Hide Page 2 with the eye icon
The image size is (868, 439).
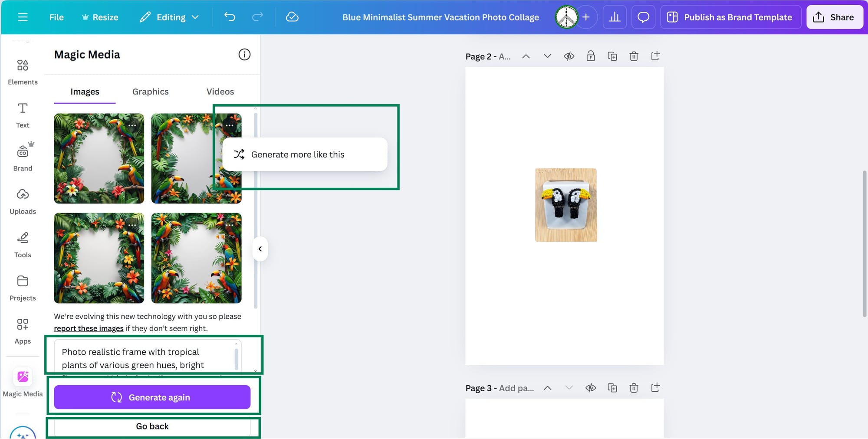tap(569, 56)
